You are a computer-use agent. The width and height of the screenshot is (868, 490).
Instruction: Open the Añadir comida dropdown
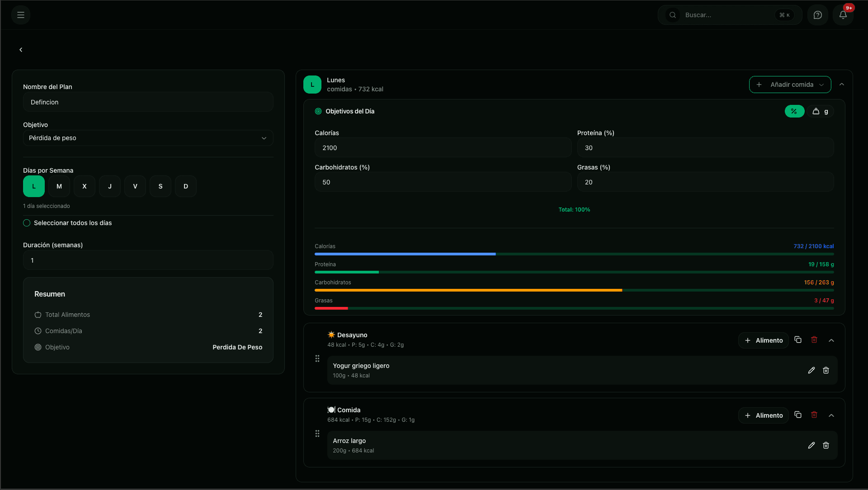[x=790, y=85]
